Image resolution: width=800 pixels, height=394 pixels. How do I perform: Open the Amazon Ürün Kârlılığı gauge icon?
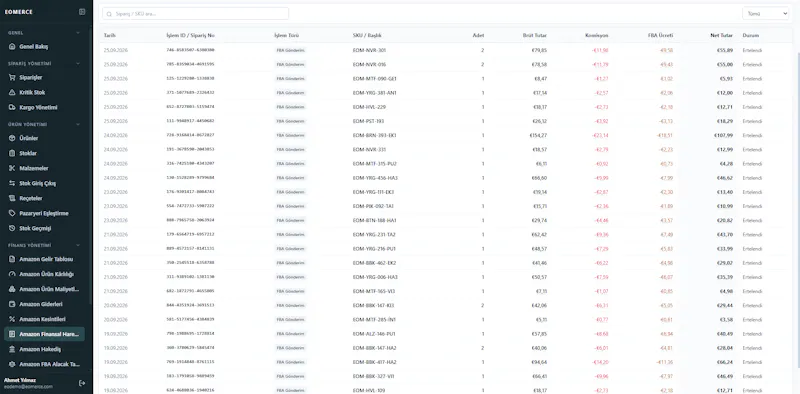coord(12,274)
